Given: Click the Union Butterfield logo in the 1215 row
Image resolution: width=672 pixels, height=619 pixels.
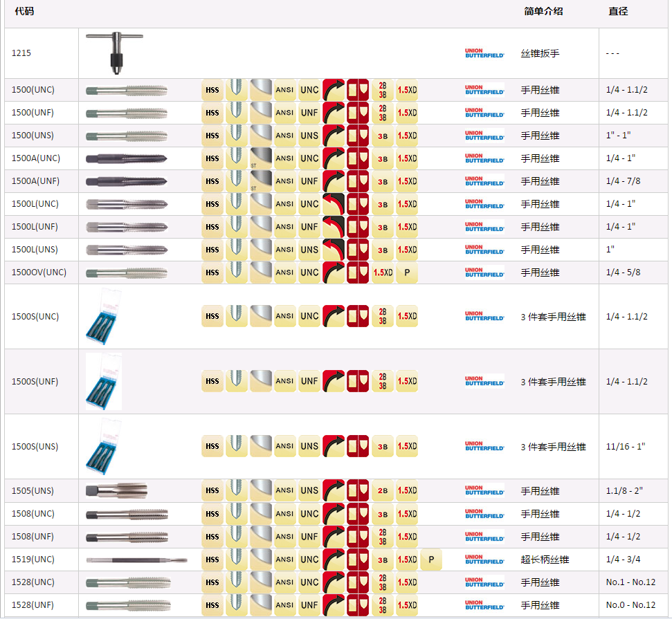Looking at the screenshot, I should pos(484,53).
